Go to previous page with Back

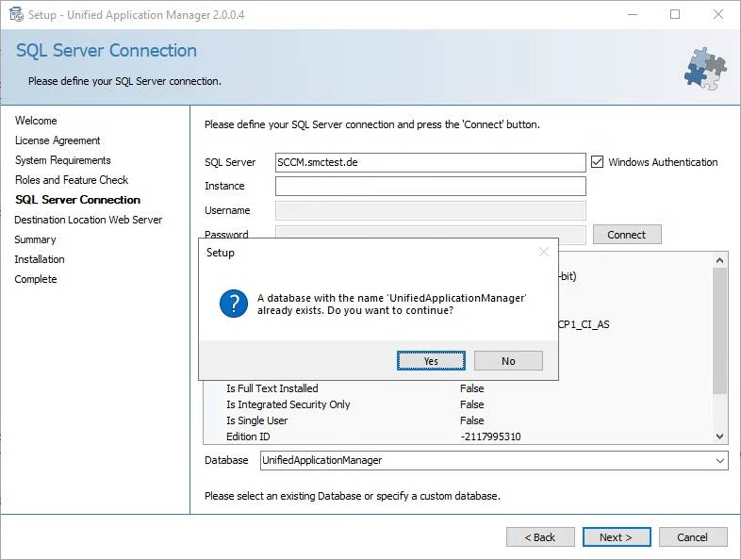coord(540,537)
